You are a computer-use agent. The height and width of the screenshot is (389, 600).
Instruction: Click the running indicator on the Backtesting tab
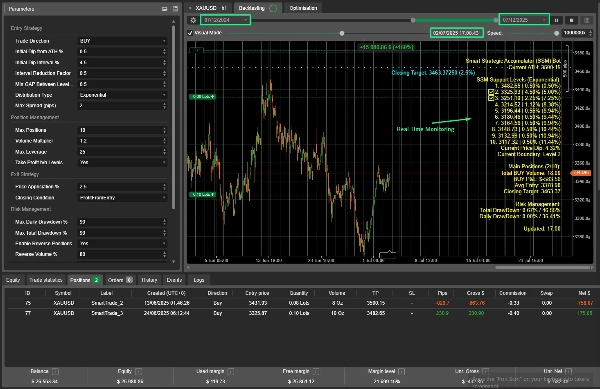click(273, 8)
